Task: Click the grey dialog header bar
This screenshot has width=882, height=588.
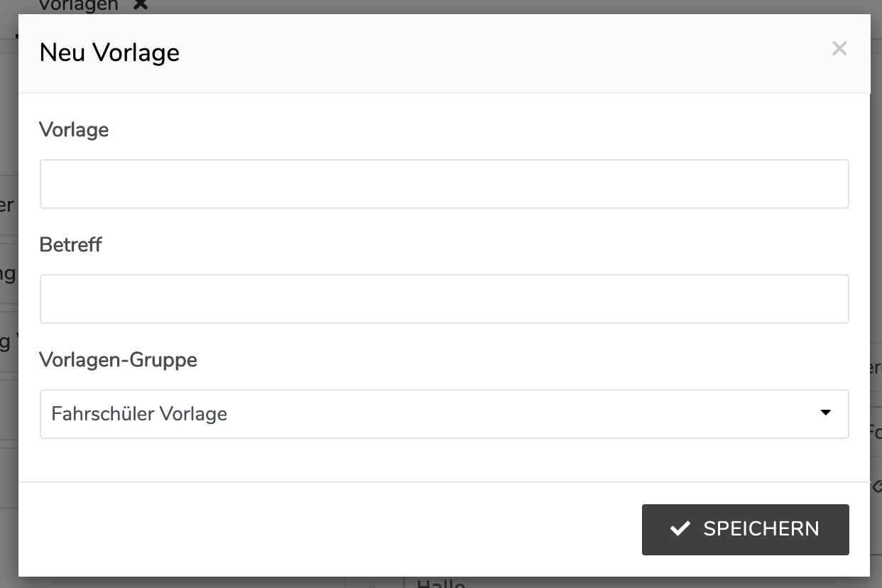Action: pyautogui.click(x=497, y=53)
